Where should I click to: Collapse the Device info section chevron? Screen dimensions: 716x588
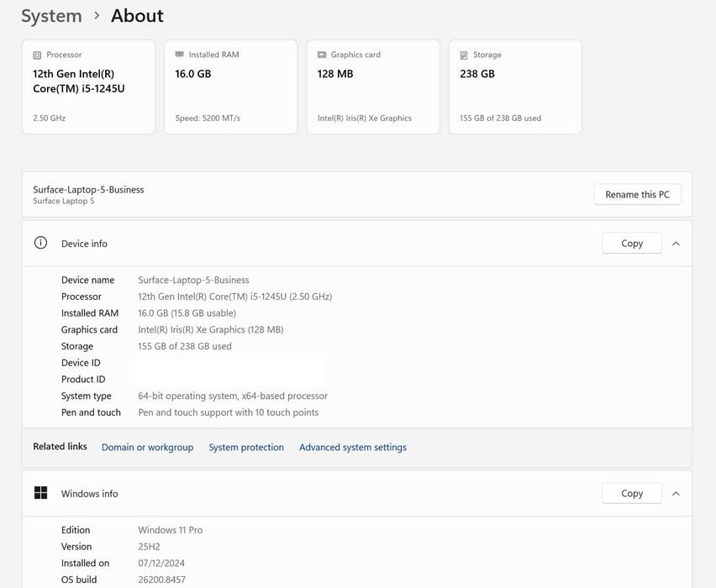click(676, 244)
